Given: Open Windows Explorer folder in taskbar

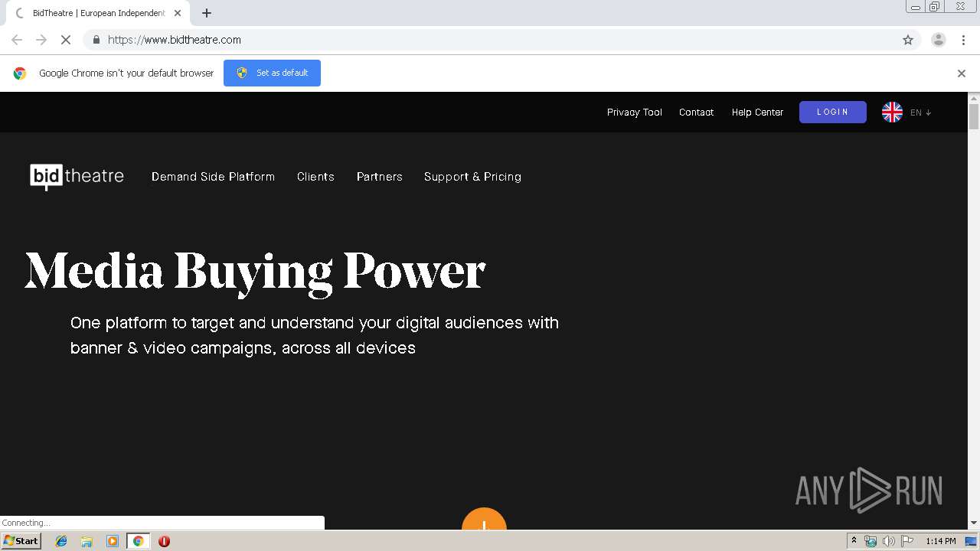Looking at the screenshot, I should click(87, 541).
